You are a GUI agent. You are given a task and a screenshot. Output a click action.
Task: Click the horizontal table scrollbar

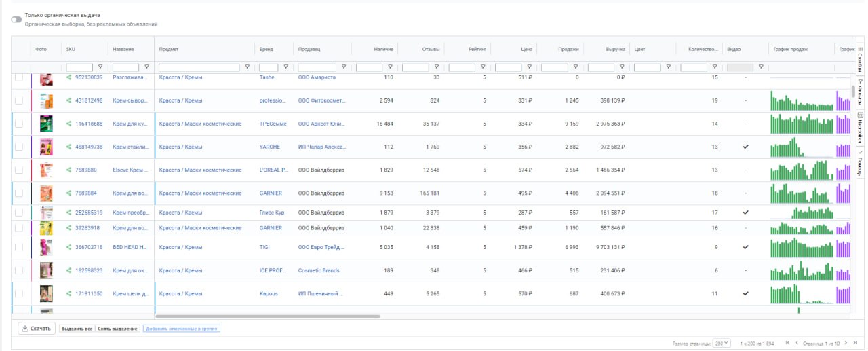click(268, 316)
